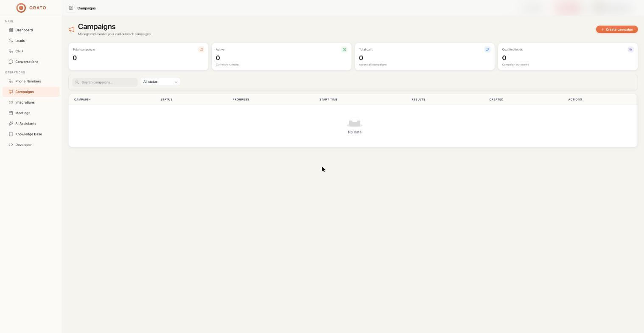Click the 'Across all campaigns' text
Screen dimensions: 644x333
click(x=372, y=65)
